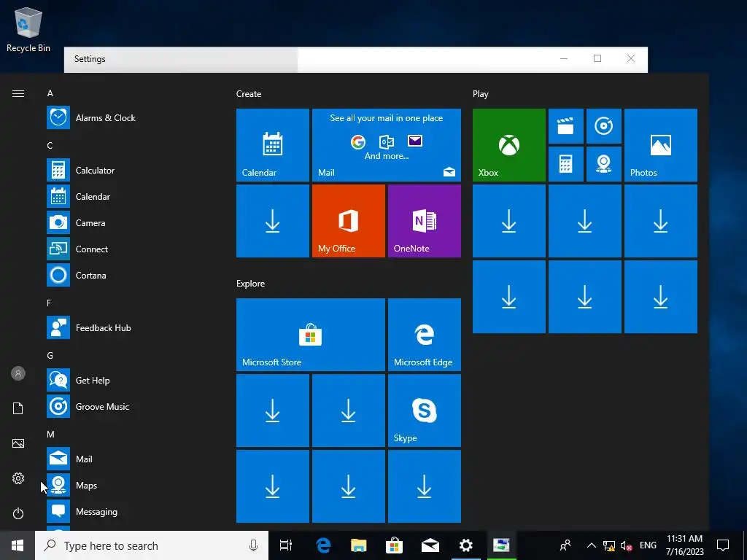Viewport: 747px width, 560px height.
Task: Switch the ENG input language
Action: [648, 545]
